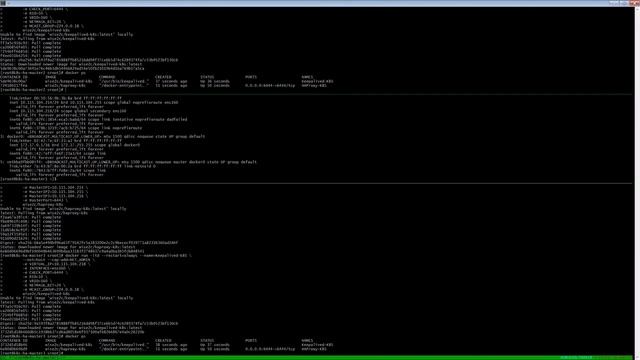Click the "inet 172.17.0.1/16" address line in middle pane
The height and width of the screenshot is (360, 640).
coord(75,145)
